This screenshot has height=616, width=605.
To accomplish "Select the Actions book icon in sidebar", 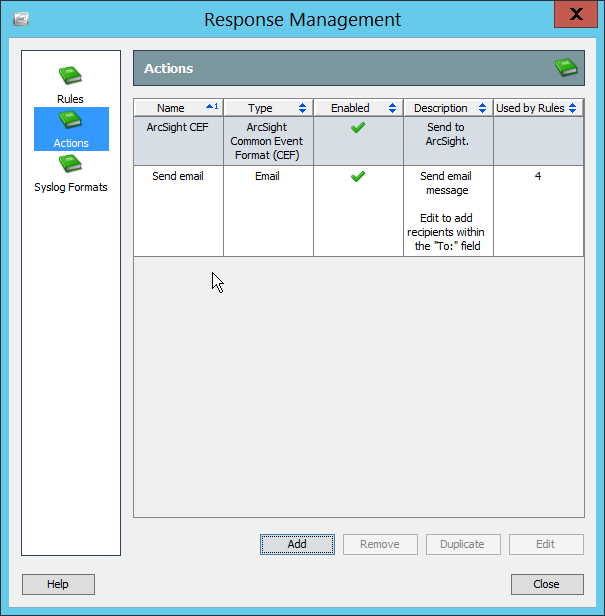I will click(70, 120).
